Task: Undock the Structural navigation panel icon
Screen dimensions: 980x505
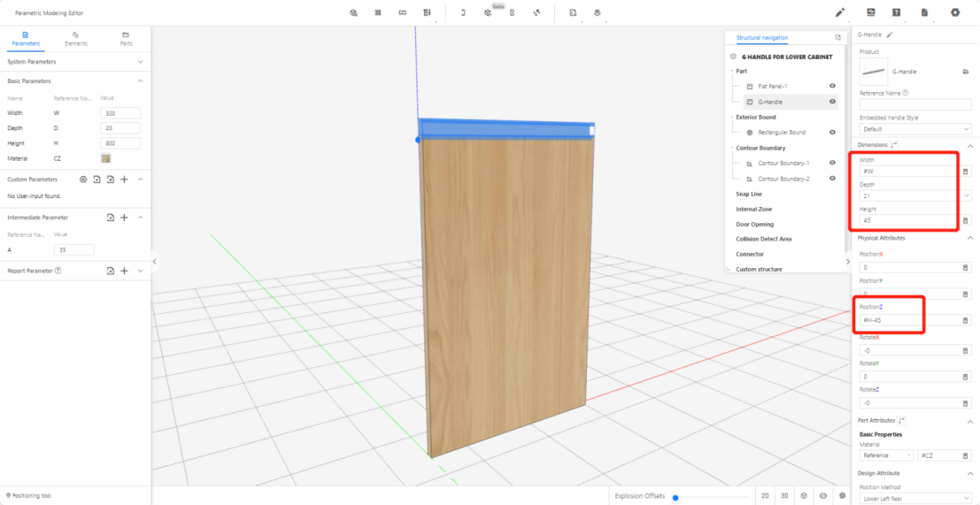Action: (x=837, y=38)
